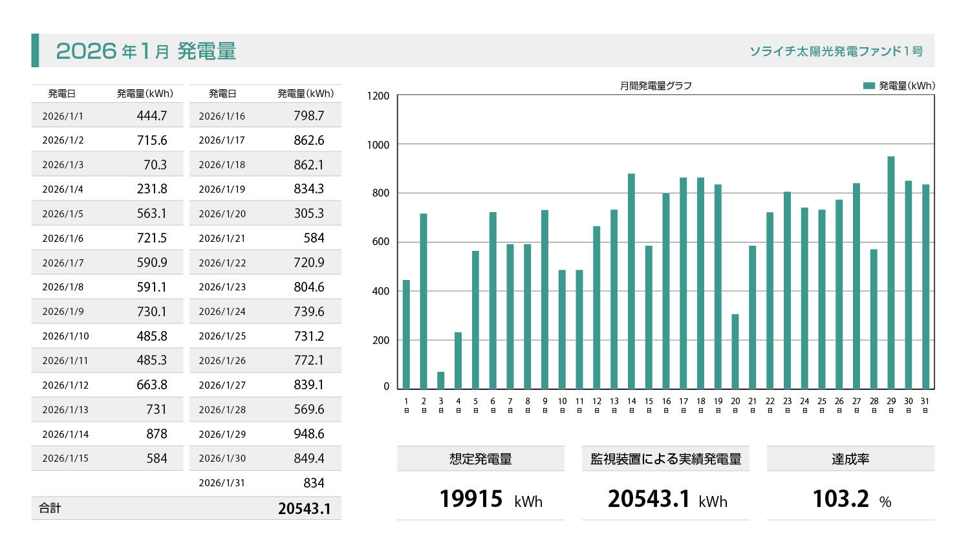Click the ソライチ太陽光発電ファンド1号 title text

(836, 51)
